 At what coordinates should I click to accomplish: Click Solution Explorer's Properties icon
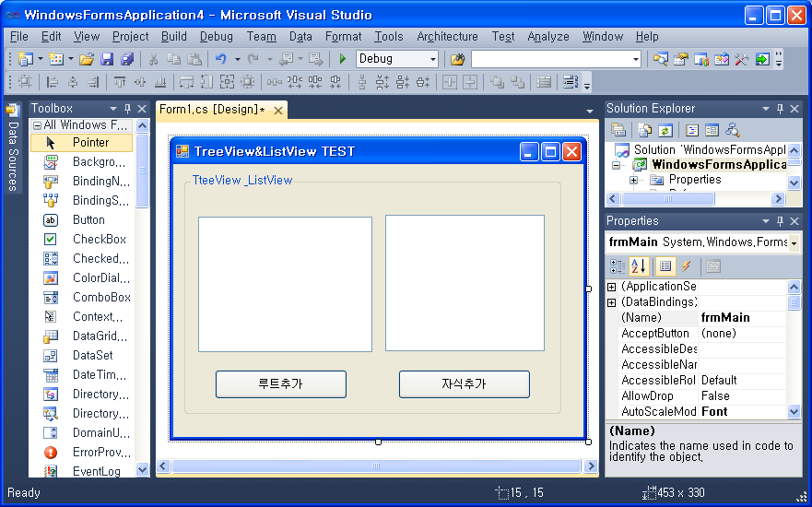tap(618, 129)
